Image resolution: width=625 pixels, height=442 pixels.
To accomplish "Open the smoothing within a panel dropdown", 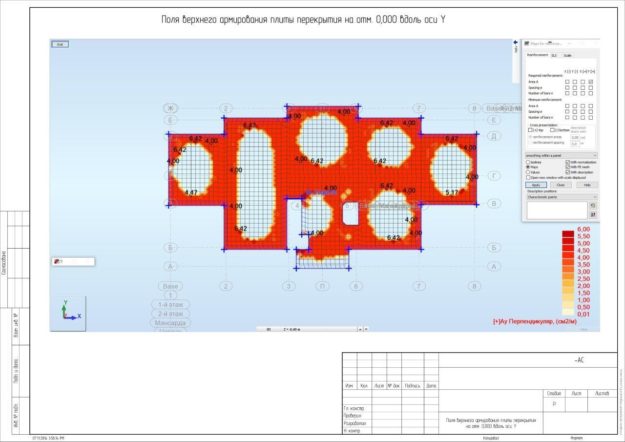I will [561, 155].
